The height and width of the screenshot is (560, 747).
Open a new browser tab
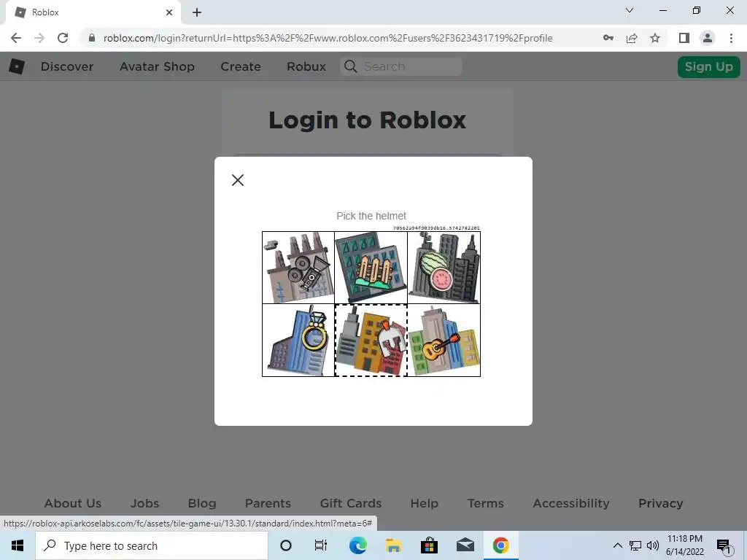pyautogui.click(x=197, y=12)
